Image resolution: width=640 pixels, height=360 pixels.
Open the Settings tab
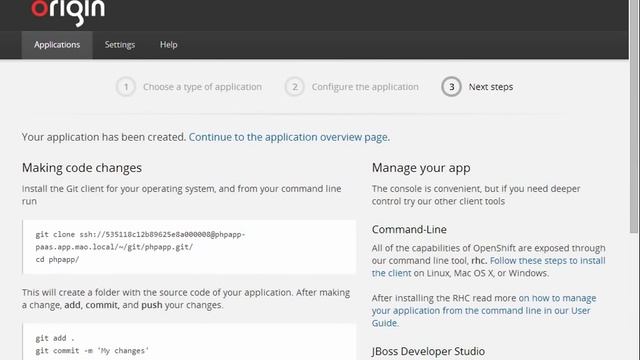point(120,45)
